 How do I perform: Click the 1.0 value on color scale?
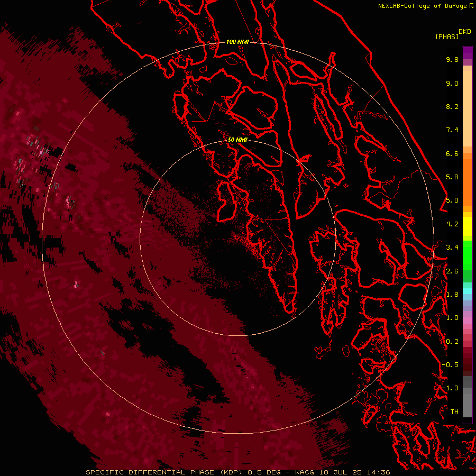tap(452, 318)
